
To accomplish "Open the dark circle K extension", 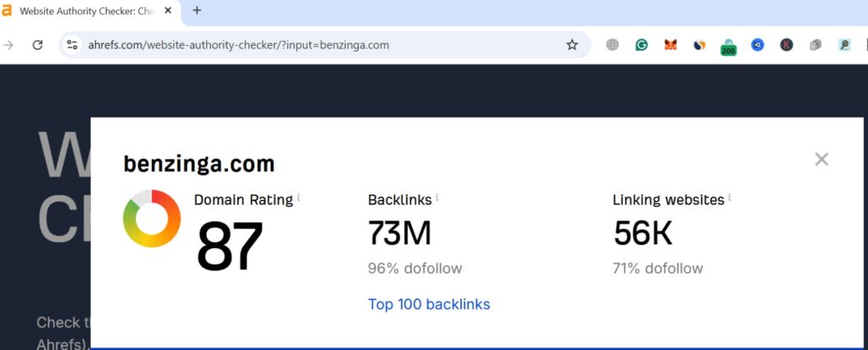I will pos(787,45).
